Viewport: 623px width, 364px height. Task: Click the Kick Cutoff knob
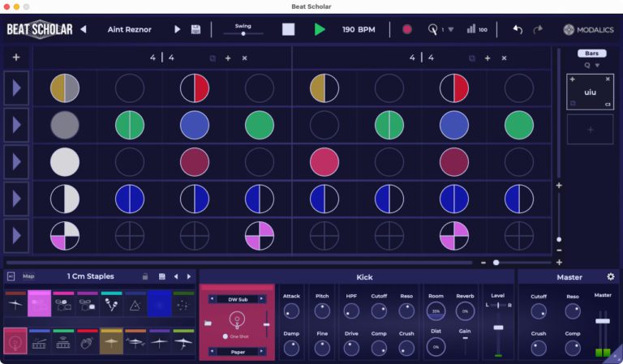coord(379,311)
